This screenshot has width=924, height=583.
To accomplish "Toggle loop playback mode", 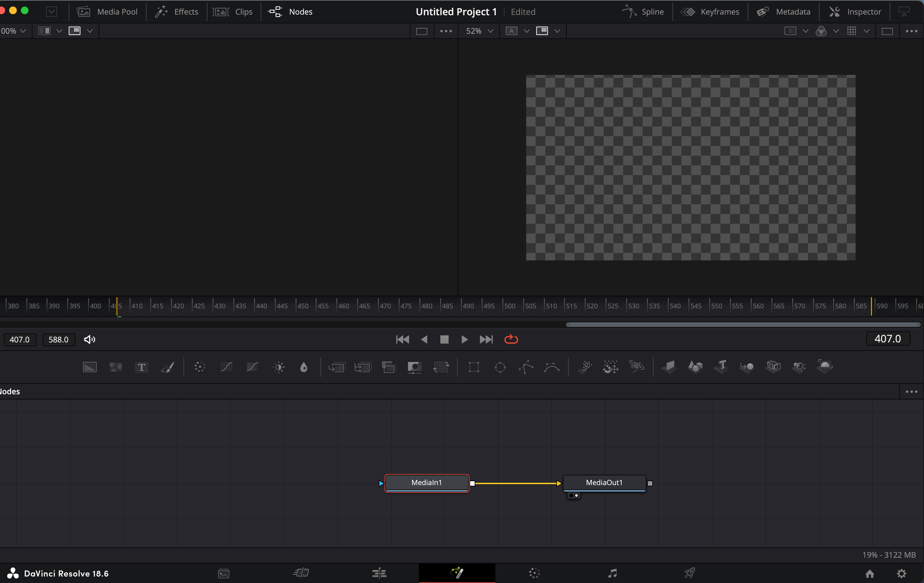I will point(511,339).
